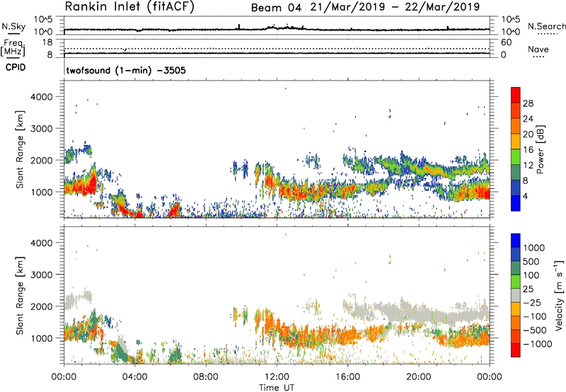Click the "CPID" row label
The height and width of the screenshot is (392, 566).
coord(16,67)
